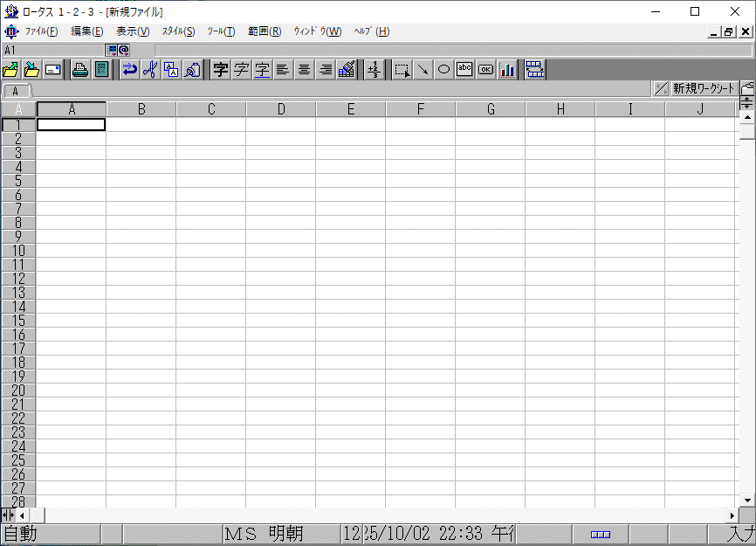Open the ウィンドウ menu
756x546 pixels.
[318, 31]
